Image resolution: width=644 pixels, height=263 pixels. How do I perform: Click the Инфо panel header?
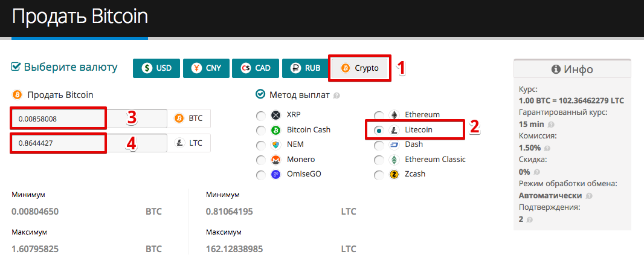[572, 69]
